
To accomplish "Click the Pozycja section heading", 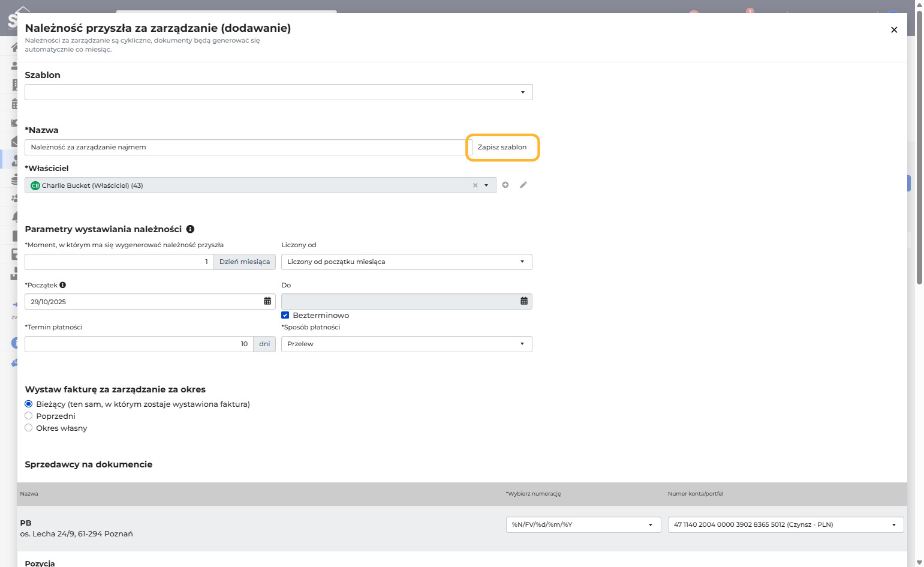I will (40, 563).
